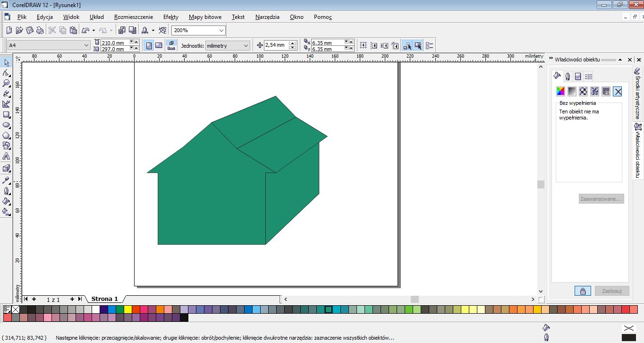Select the Eyedropper tool
The height and width of the screenshot is (343, 644).
click(x=7, y=180)
